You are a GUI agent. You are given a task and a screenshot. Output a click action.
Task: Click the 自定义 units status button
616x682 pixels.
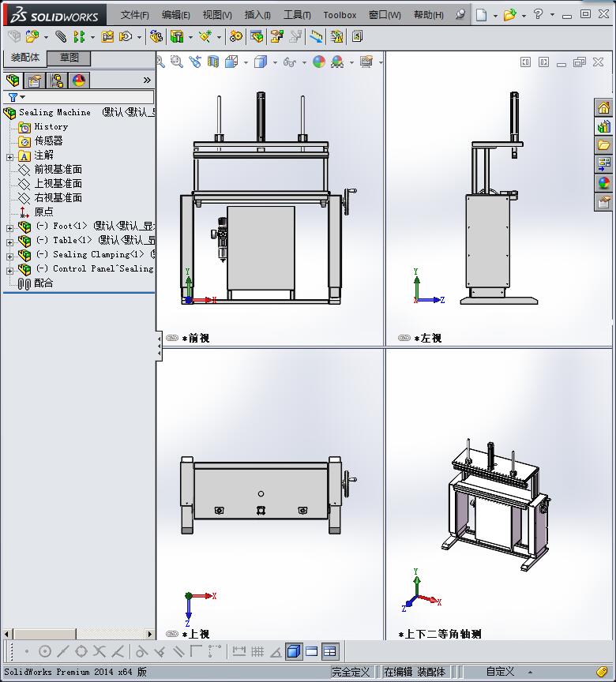(500, 671)
